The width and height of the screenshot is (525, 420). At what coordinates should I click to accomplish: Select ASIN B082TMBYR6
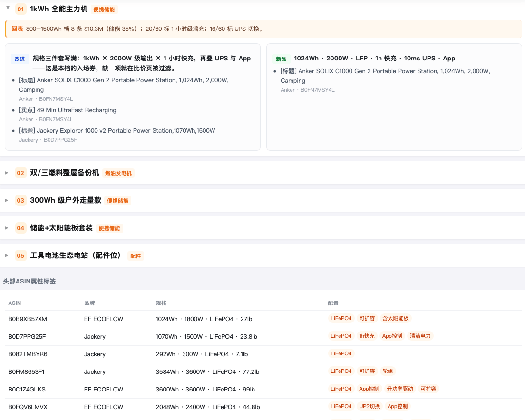pyautogui.click(x=28, y=354)
